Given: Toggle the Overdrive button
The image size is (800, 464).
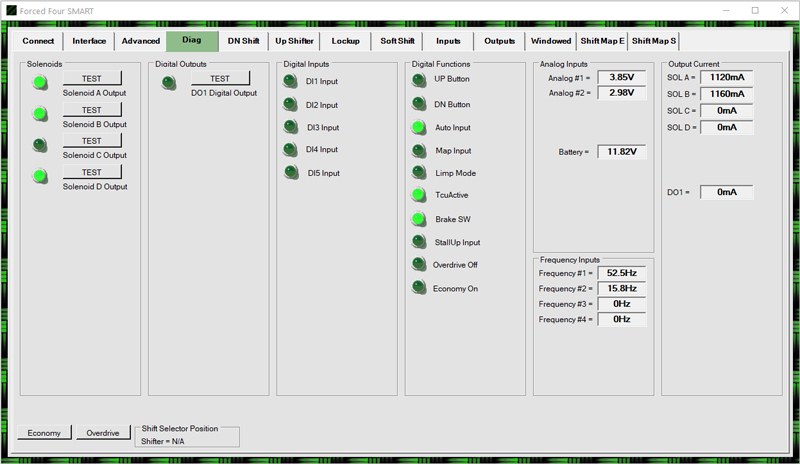Looking at the screenshot, I should tap(103, 433).
